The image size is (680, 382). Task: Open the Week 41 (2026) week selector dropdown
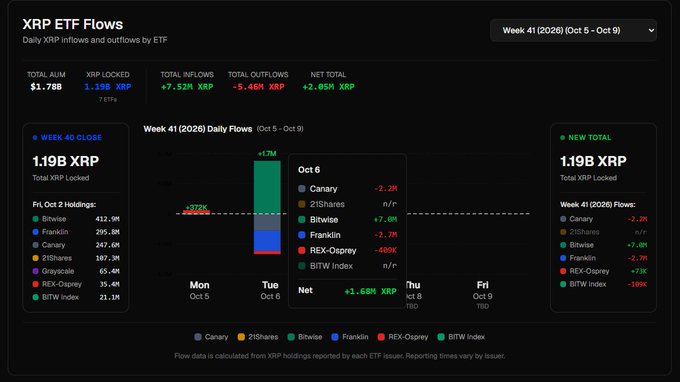click(573, 30)
